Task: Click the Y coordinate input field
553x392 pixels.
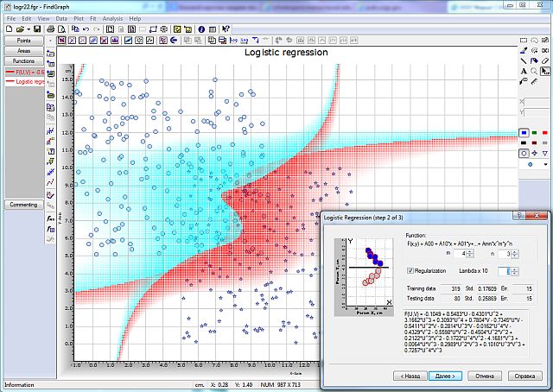Action: pos(538,112)
